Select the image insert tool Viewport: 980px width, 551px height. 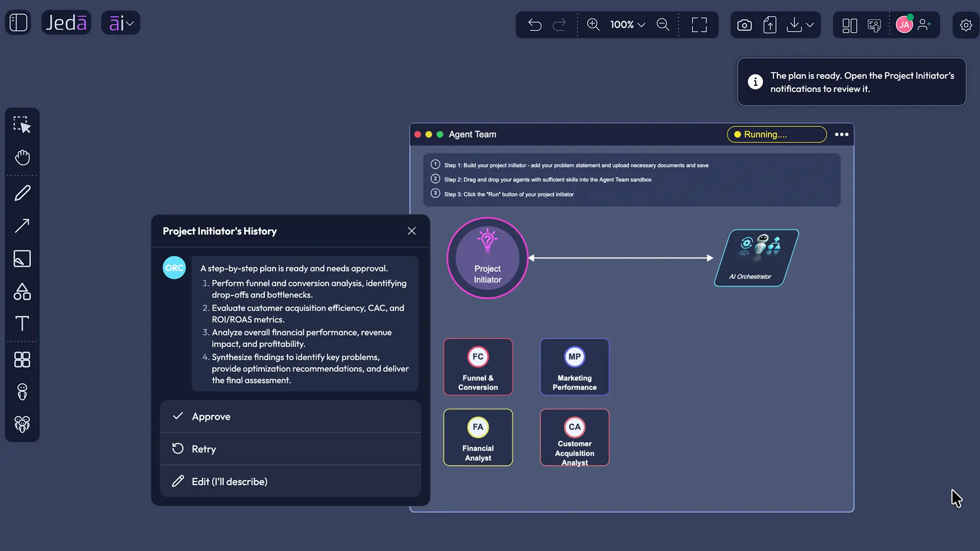coord(22,259)
